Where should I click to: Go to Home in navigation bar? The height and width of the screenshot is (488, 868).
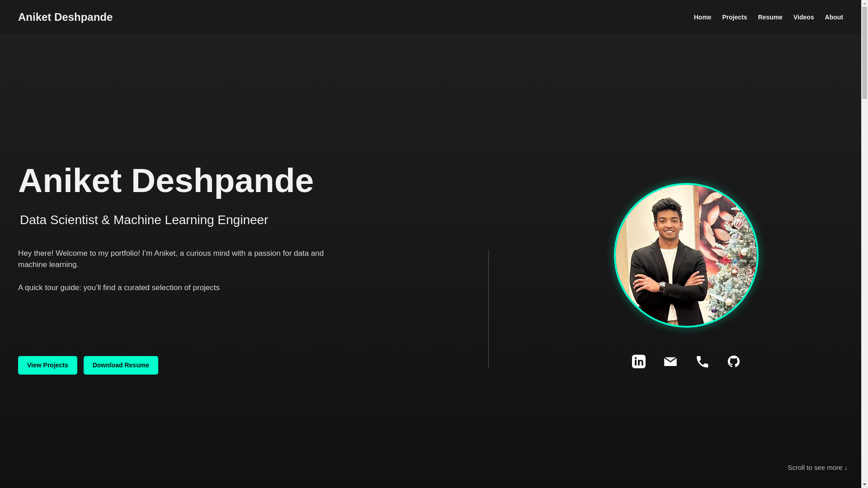pyautogui.click(x=702, y=17)
